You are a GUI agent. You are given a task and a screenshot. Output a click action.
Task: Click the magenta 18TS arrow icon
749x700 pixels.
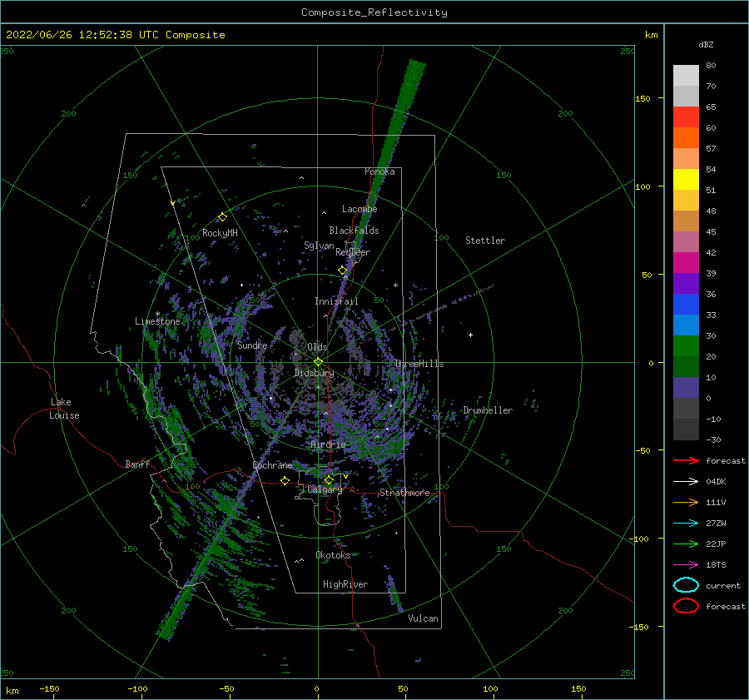tap(686, 565)
